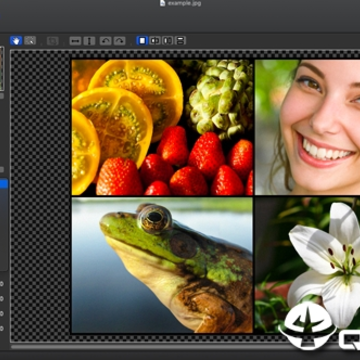Click the smiling woman photo in canvas
The image size is (360, 360).
(307, 127)
